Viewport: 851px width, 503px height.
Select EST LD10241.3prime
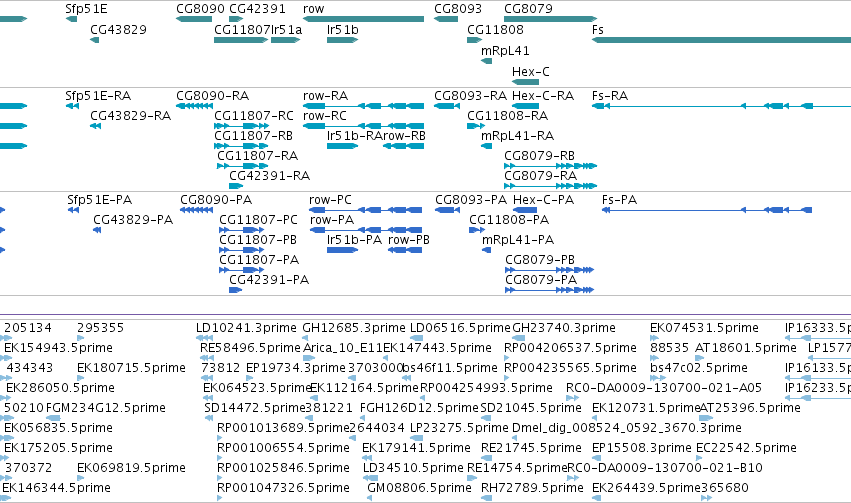246,328
